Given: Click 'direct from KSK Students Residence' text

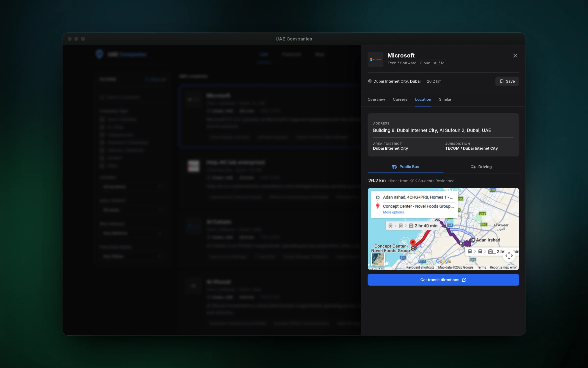Looking at the screenshot, I should (x=421, y=181).
